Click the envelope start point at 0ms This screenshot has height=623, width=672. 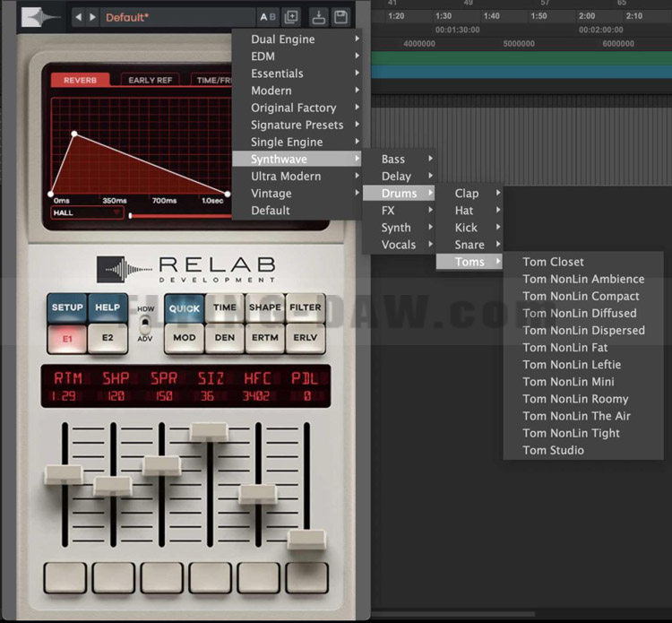[x=51, y=195]
